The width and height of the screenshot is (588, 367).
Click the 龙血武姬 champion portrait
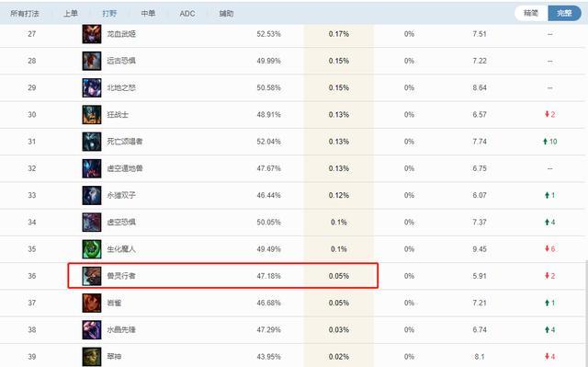pyautogui.click(x=92, y=34)
